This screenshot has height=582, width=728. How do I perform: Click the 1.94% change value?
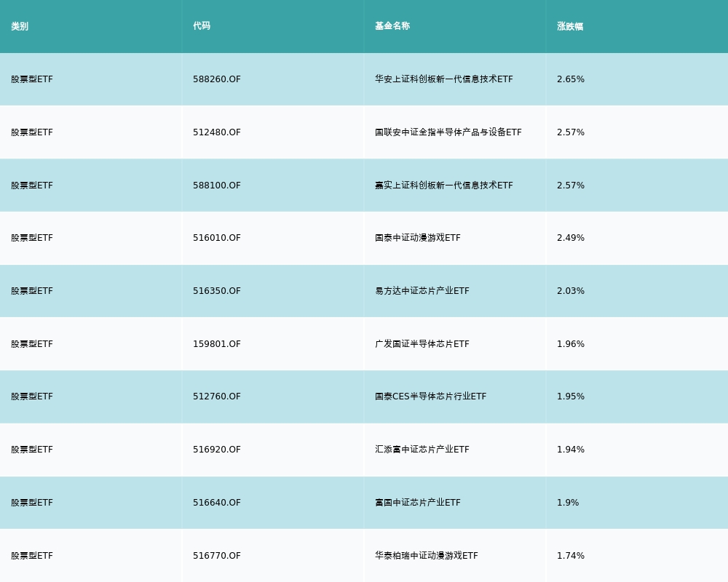coord(571,450)
